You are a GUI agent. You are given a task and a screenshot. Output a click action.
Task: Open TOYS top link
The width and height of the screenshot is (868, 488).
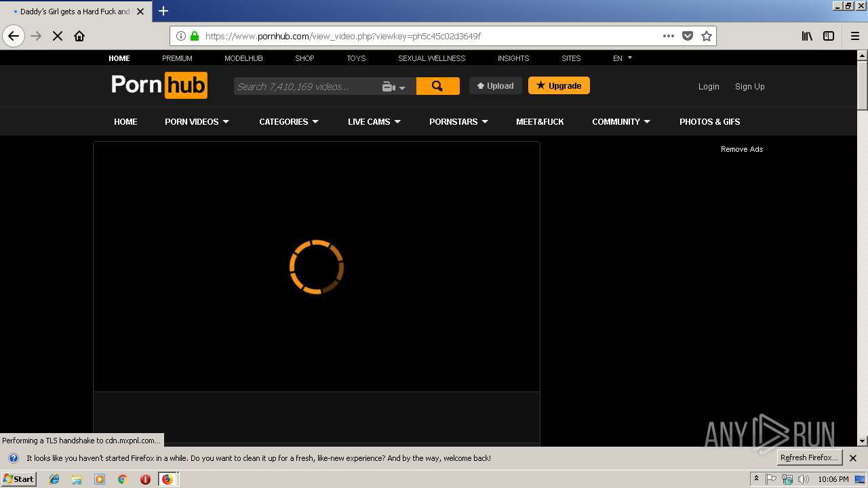pos(356,58)
